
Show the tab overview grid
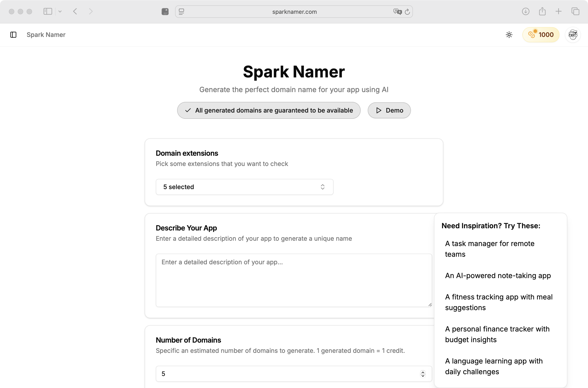click(575, 11)
